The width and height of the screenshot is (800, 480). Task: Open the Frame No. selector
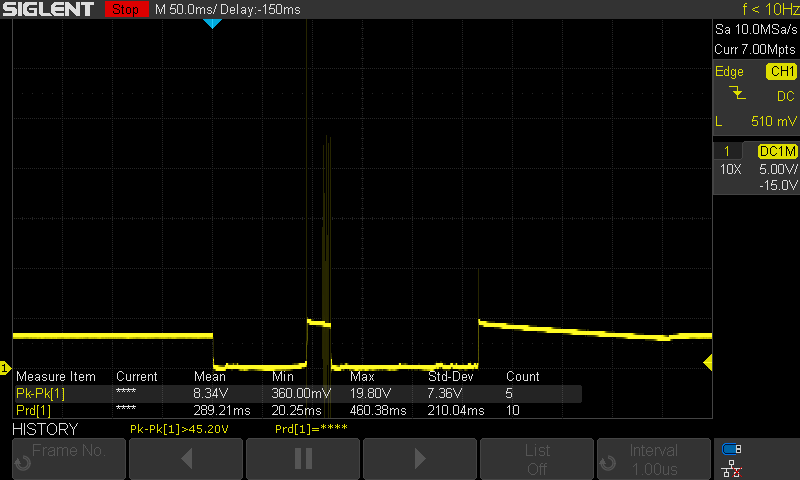[x=68, y=459]
